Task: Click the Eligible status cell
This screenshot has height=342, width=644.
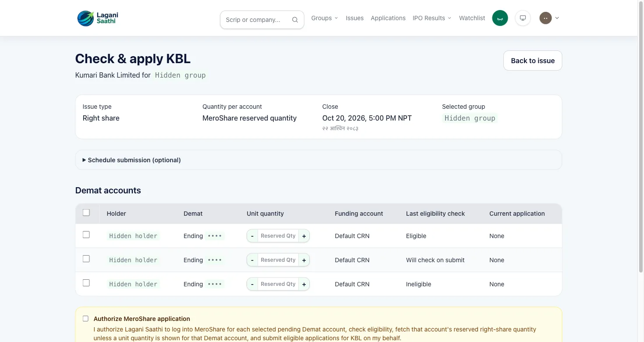Action: (x=416, y=236)
